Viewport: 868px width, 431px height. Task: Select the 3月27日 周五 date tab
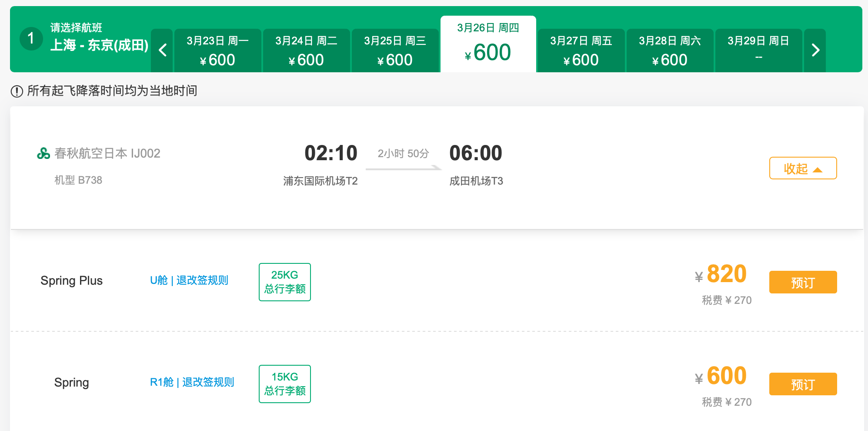pyautogui.click(x=581, y=51)
